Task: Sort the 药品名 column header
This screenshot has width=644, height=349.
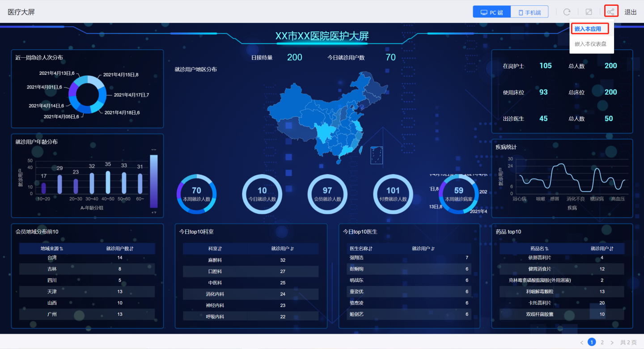Action: coord(547,249)
